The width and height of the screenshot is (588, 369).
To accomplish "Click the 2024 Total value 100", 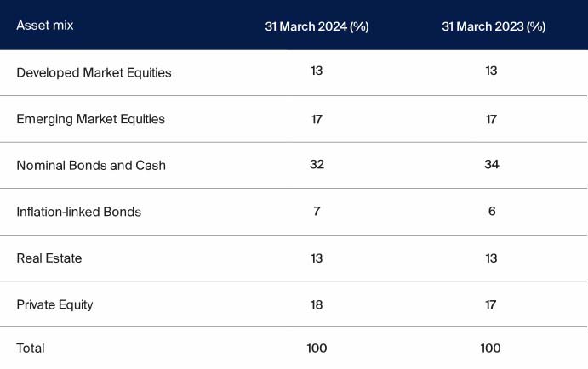I will coord(317,349).
